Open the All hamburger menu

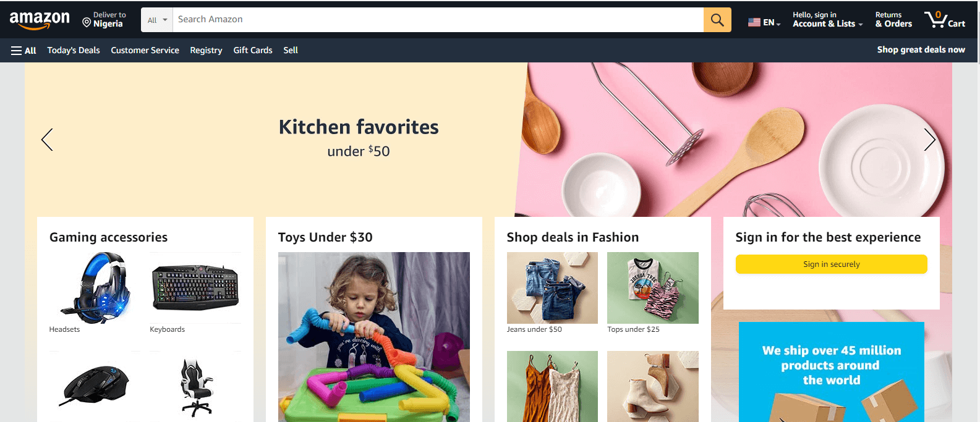point(23,51)
